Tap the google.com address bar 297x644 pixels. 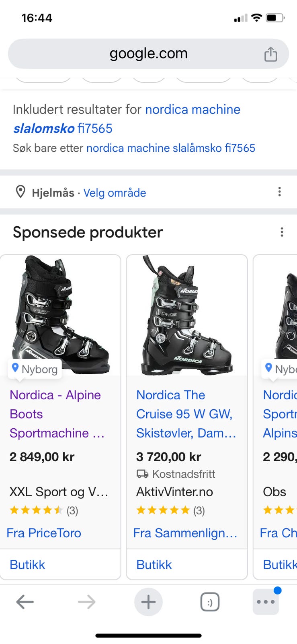(148, 54)
